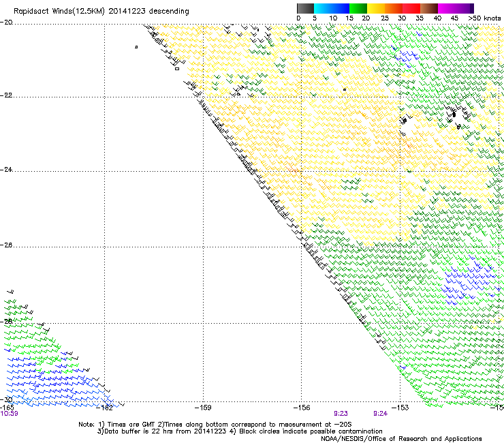This screenshot has width=504, height=443.
Task: Click the '-159' longitude axis label
Action: pyautogui.click(x=203, y=408)
